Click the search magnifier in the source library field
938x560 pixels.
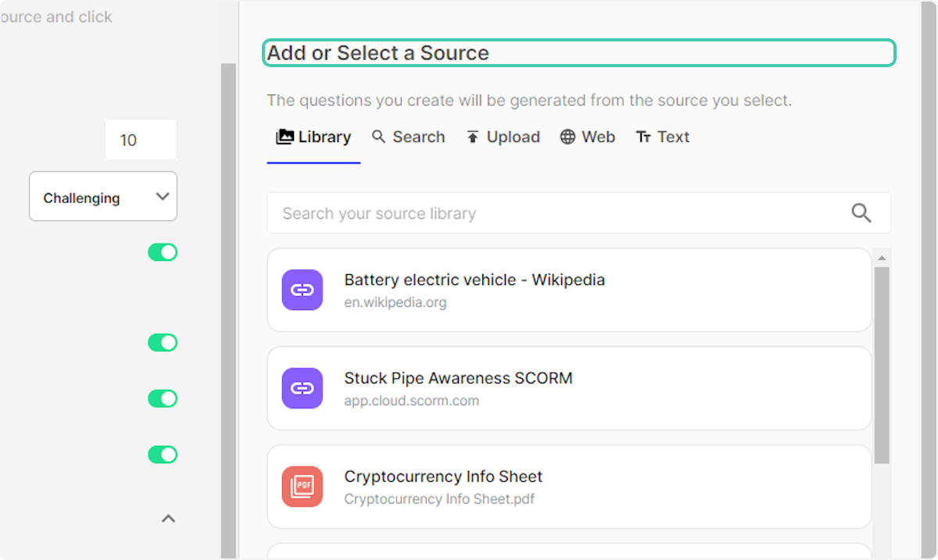pyautogui.click(x=861, y=212)
